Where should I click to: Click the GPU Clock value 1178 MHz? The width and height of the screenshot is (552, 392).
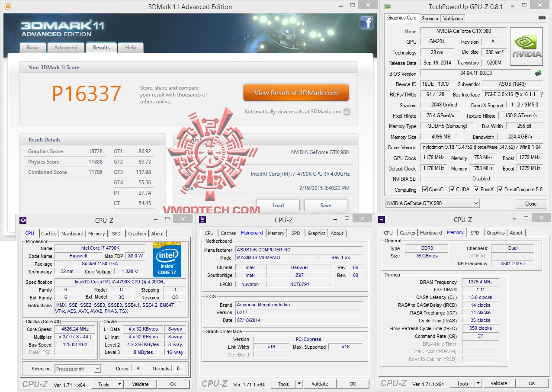[x=433, y=158]
